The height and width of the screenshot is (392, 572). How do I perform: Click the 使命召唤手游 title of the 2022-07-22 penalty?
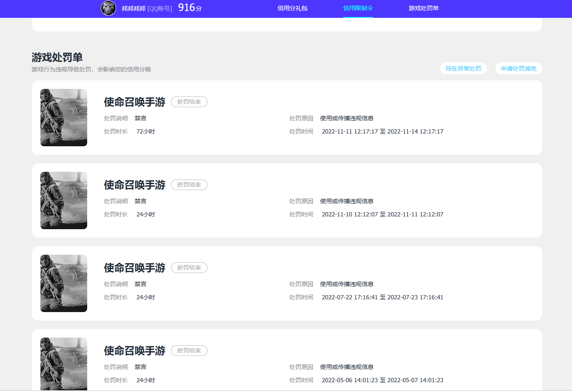coord(135,268)
